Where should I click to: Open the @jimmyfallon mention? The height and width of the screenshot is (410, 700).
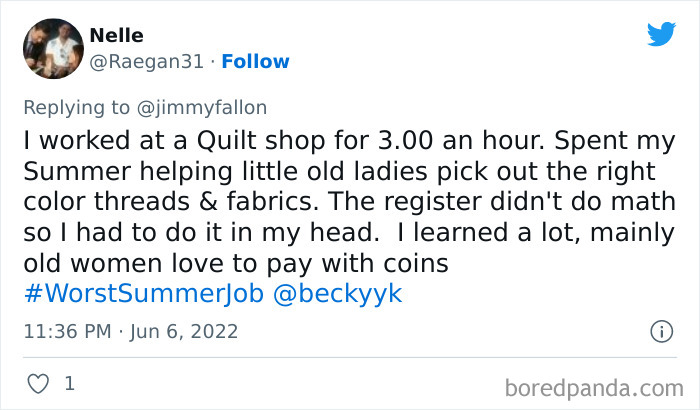tap(210, 107)
